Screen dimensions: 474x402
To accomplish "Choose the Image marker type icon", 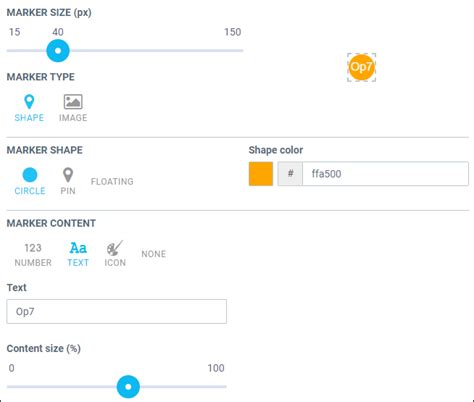I will point(73,102).
